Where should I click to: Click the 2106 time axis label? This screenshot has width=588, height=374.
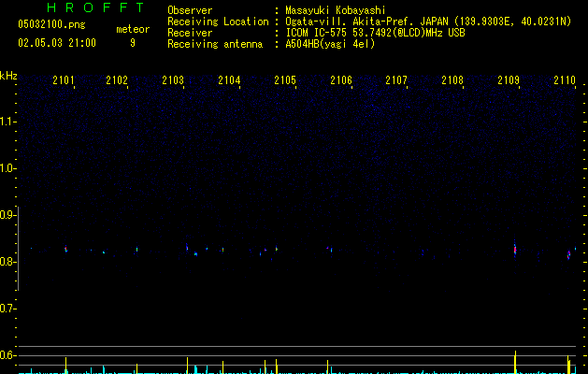[x=341, y=79]
